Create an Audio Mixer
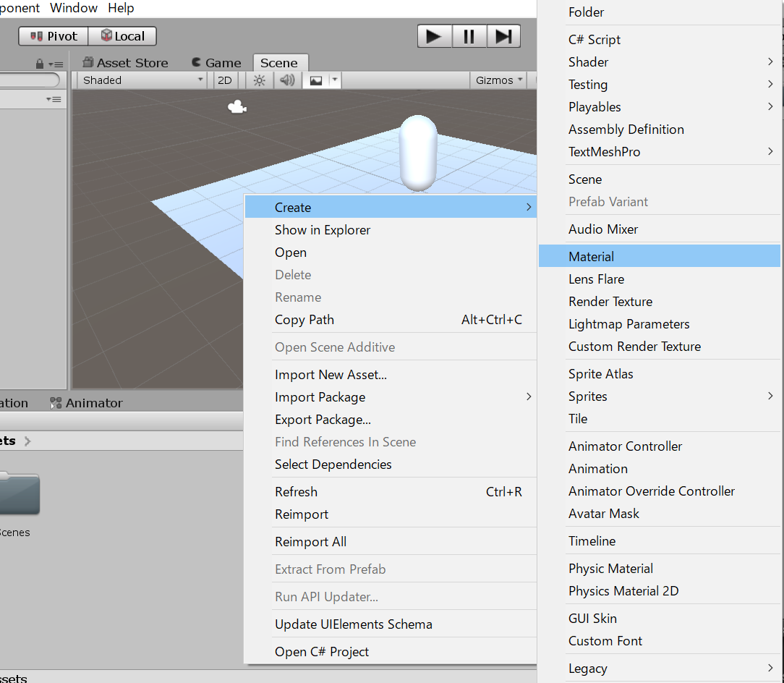784x683 pixels. point(660,229)
